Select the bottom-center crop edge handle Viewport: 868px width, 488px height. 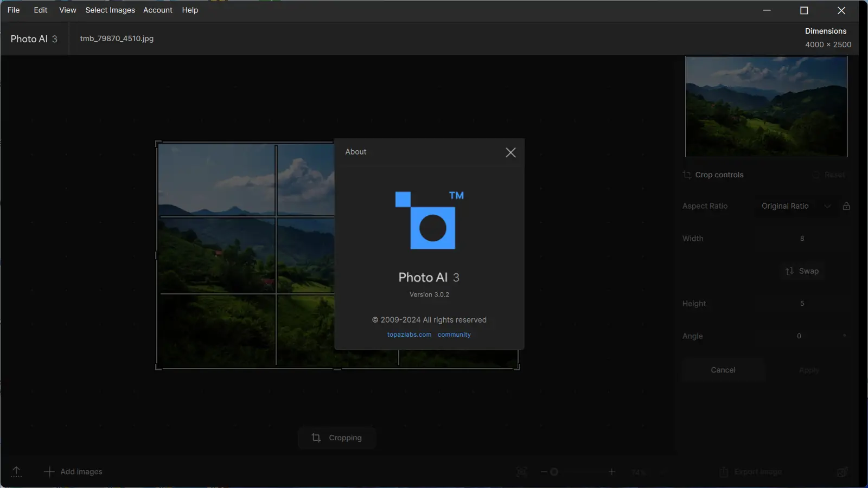pyautogui.click(x=337, y=369)
